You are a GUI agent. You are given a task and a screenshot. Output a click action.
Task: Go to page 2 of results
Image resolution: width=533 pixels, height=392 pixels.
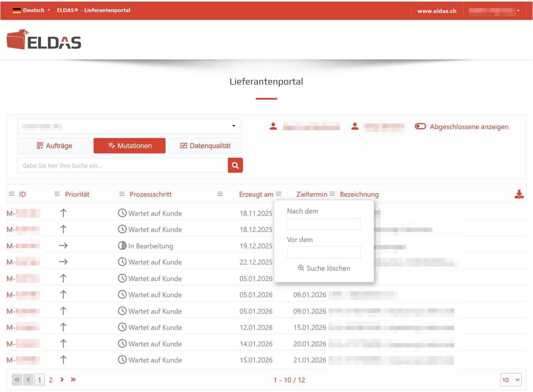51,380
